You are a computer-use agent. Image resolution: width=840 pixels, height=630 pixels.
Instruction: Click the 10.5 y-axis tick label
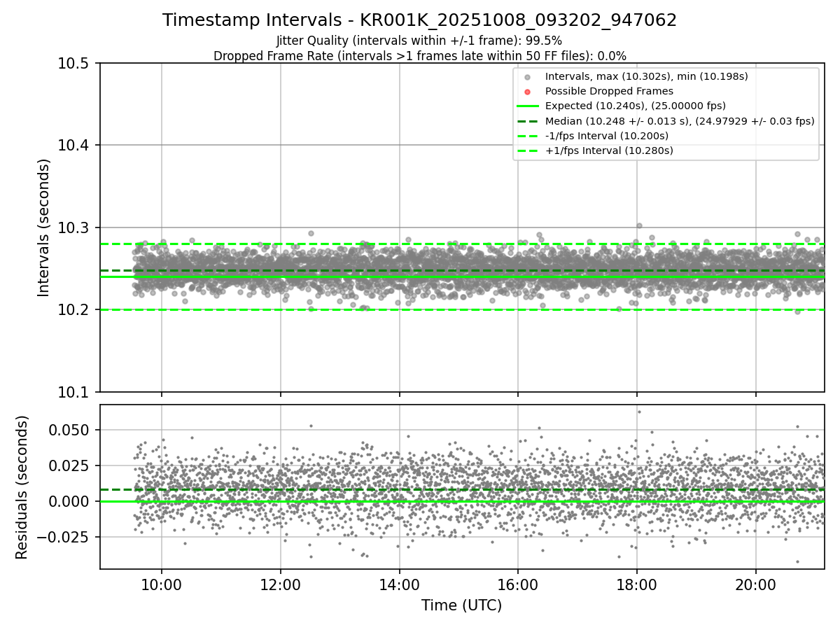[x=73, y=64]
